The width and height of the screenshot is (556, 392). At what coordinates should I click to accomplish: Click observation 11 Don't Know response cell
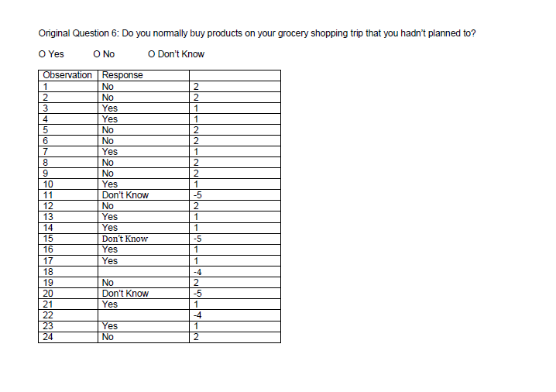tap(143, 195)
